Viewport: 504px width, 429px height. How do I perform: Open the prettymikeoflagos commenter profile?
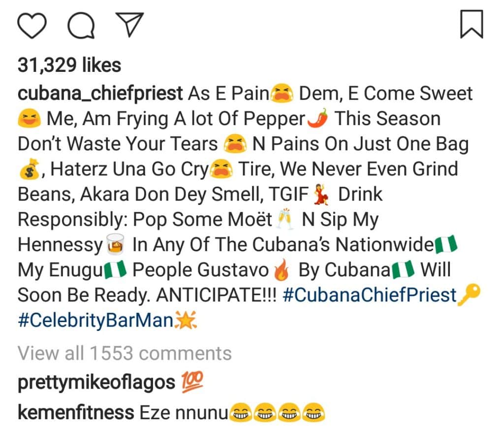(96, 383)
